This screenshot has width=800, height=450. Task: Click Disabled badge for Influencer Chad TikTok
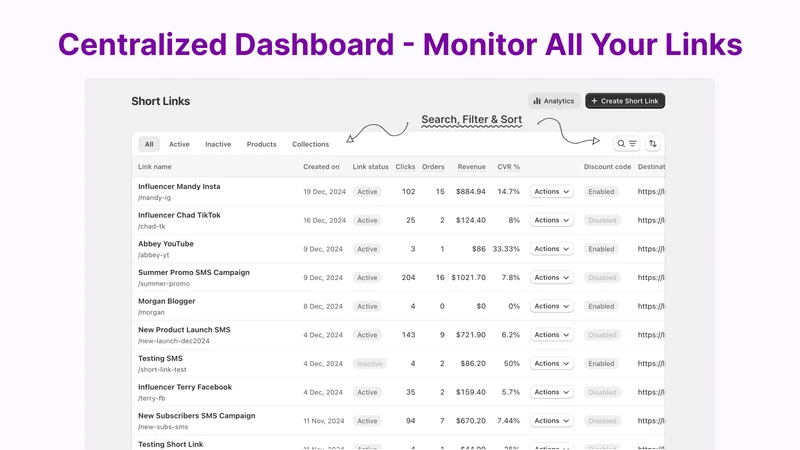[x=602, y=220]
